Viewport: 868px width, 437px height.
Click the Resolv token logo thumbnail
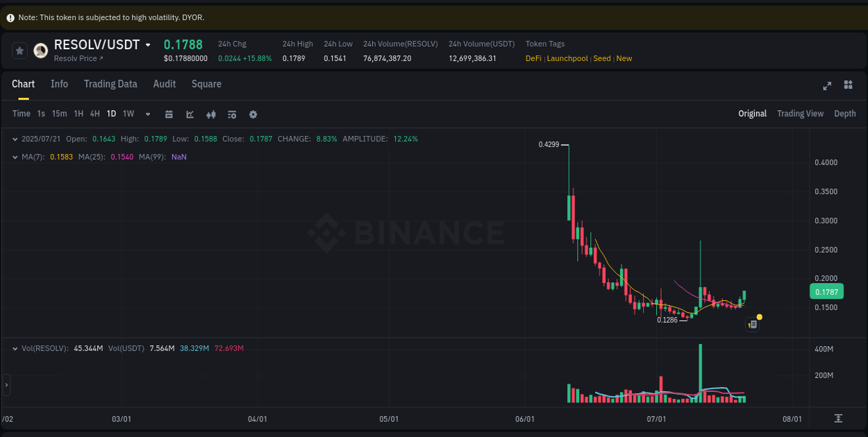(x=40, y=50)
